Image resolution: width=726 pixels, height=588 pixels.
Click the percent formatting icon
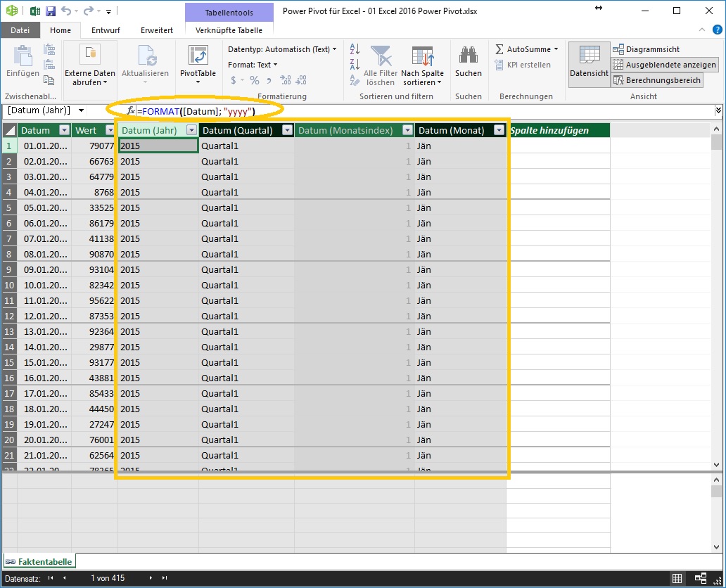click(253, 79)
